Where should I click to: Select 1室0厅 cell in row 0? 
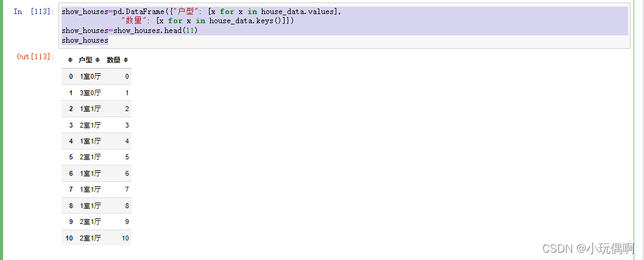90,76
